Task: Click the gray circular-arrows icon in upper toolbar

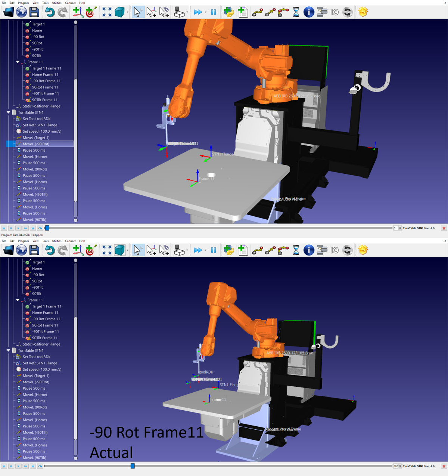Action: pyautogui.click(x=348, y=12)
